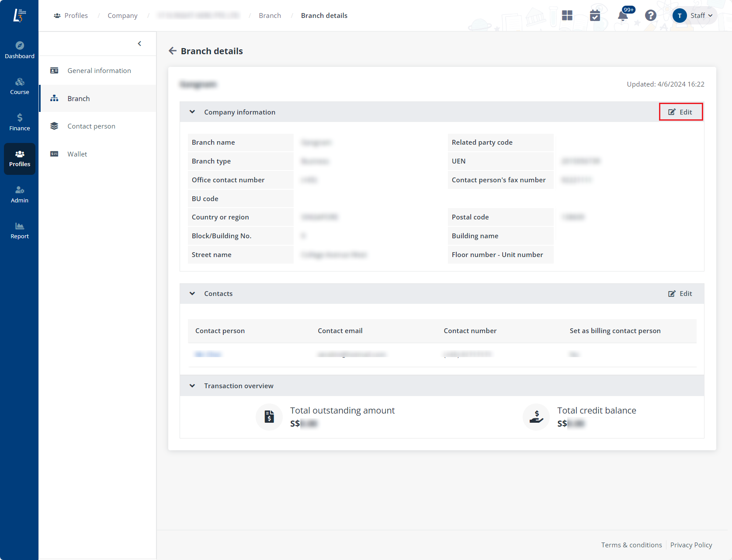The image size is (732, 560).
Task: Open the Report section
Action: pyautogui.click(x=20, y=230)
